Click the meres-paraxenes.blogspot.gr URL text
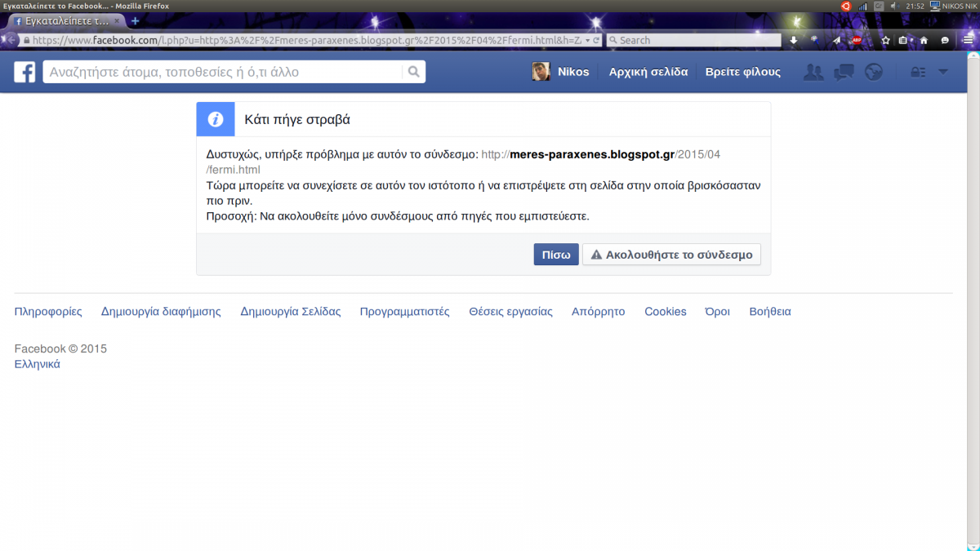This screenshot has height=551, width=980. tap(592, 153)
